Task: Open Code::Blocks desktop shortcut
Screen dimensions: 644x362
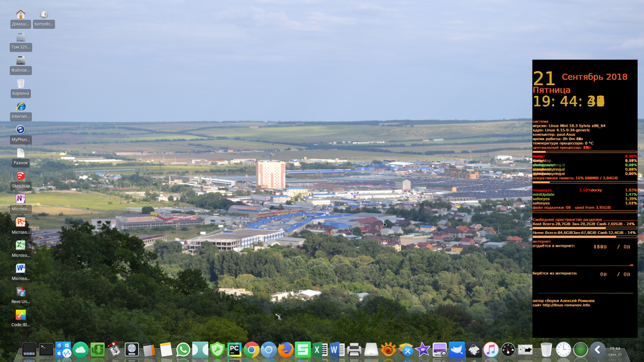Action: point(21,315)
